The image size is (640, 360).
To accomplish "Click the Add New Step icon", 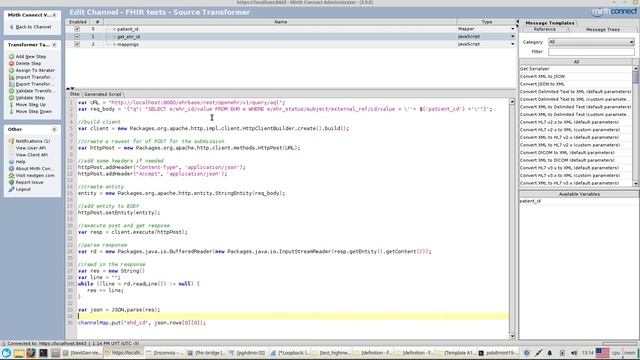I will point(11,57).
